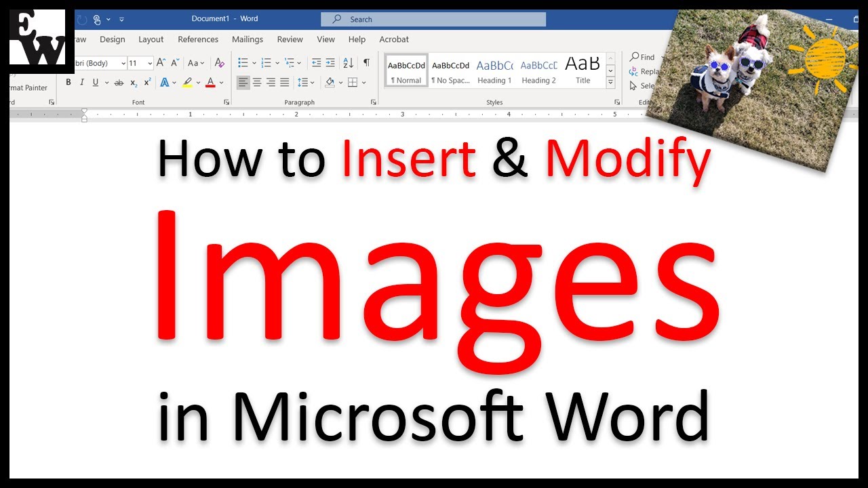Click the Select cursor icon
868x488 pixels.
pos(633,85)
